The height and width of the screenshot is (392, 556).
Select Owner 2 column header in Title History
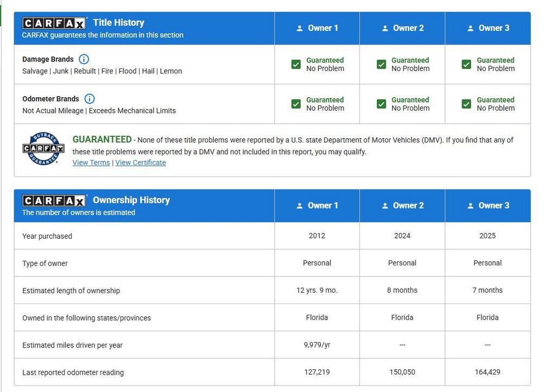pyautogui.click(x=402, y=28)
